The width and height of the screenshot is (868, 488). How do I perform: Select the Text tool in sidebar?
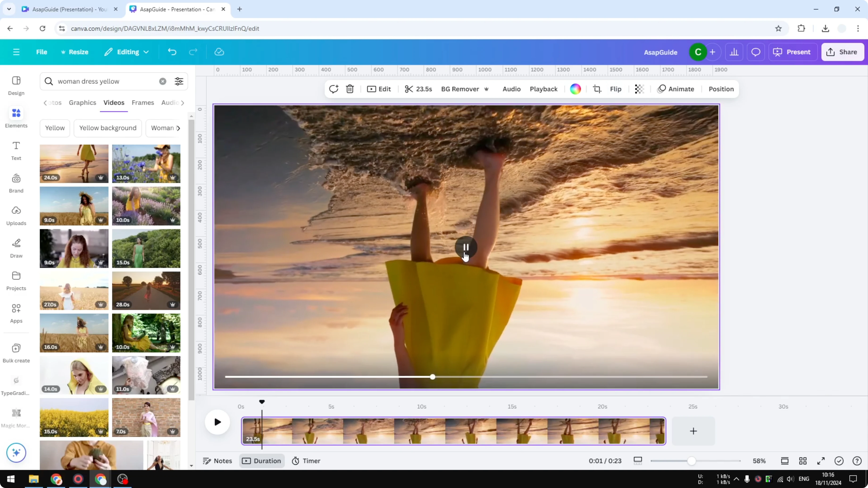tap(16, 150)
